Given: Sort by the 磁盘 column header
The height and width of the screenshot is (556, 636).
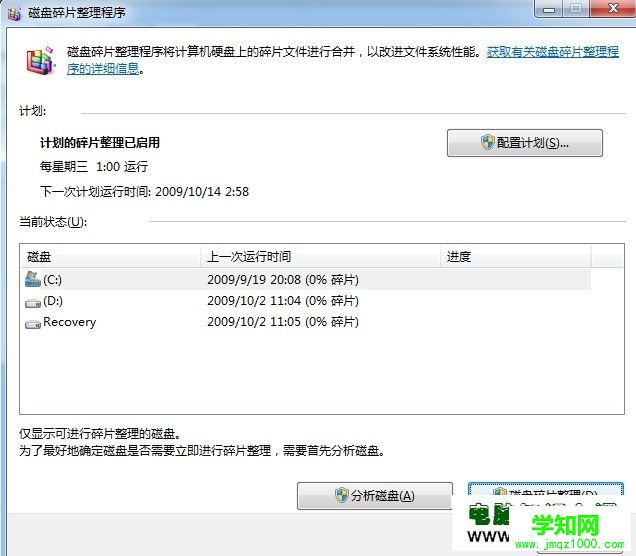Looking at the screenshot, I should click(x=110, y=256).
